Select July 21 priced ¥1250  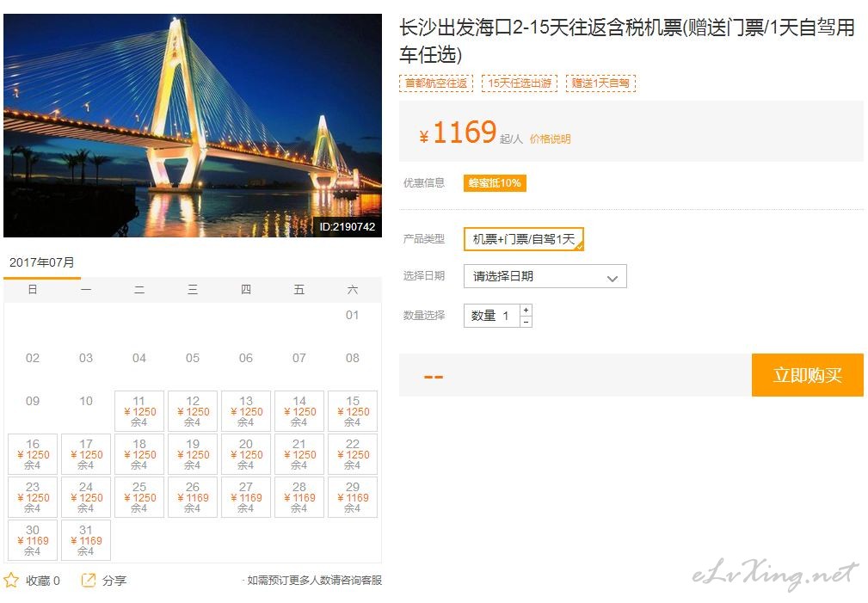click(299, 454)
